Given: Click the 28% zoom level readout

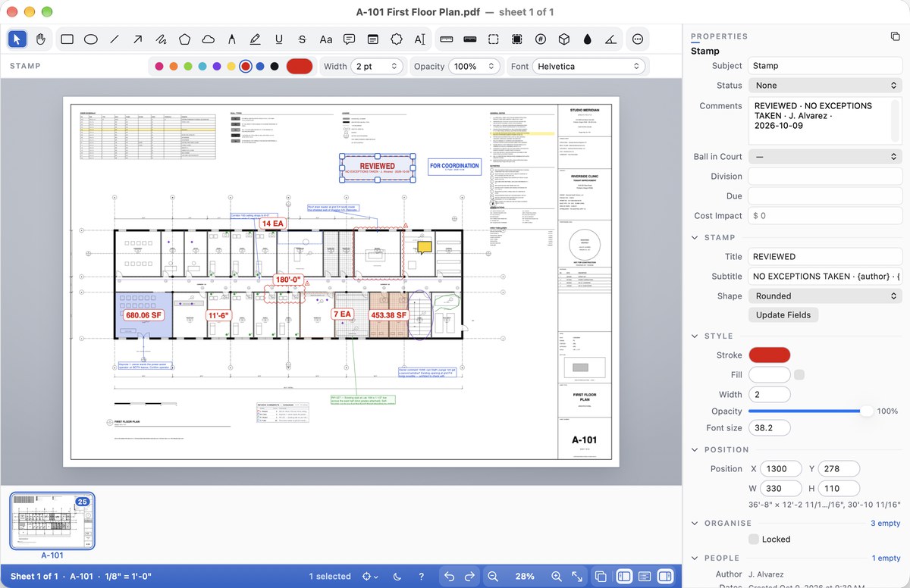Looking at the screenshot, I should [525, 577].
